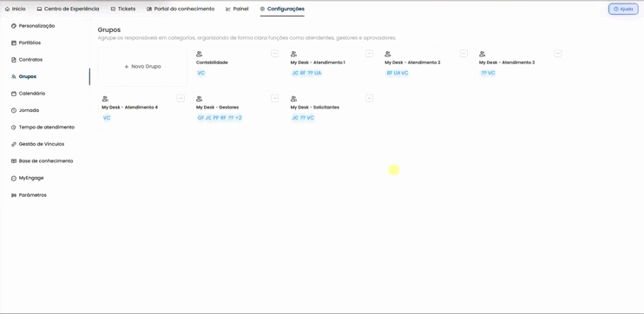Open options menu for Atendimento 4 group
This screenshot has width=644, height=314.
point(181,98)
